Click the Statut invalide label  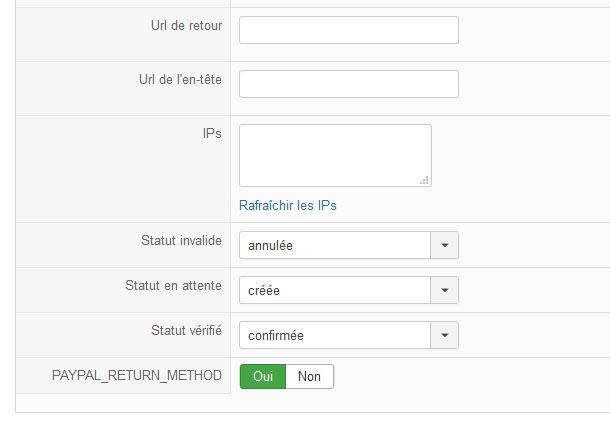point(181,241)
